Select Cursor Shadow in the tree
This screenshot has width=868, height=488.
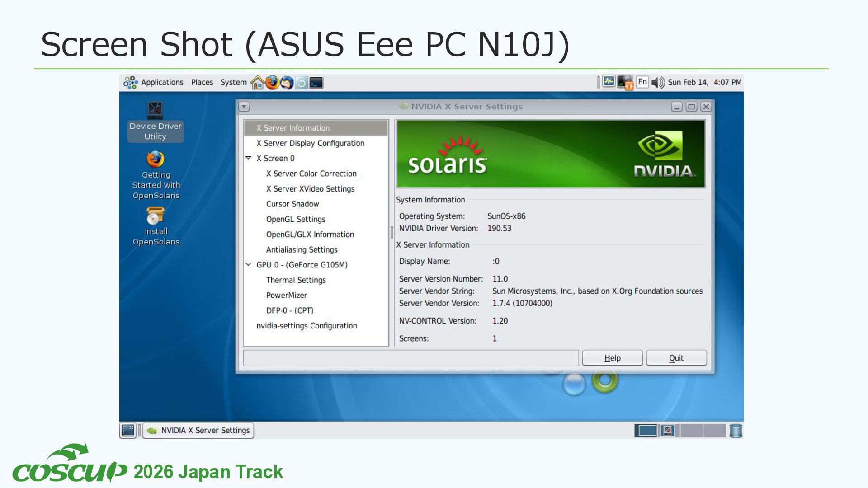click(292, 204)
